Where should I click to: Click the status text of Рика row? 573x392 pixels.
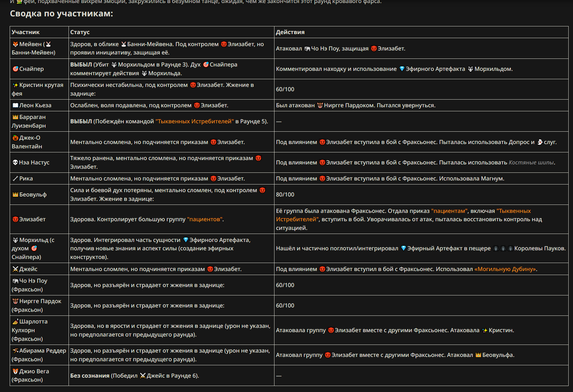pyautogui.click(x=157, y=178)
